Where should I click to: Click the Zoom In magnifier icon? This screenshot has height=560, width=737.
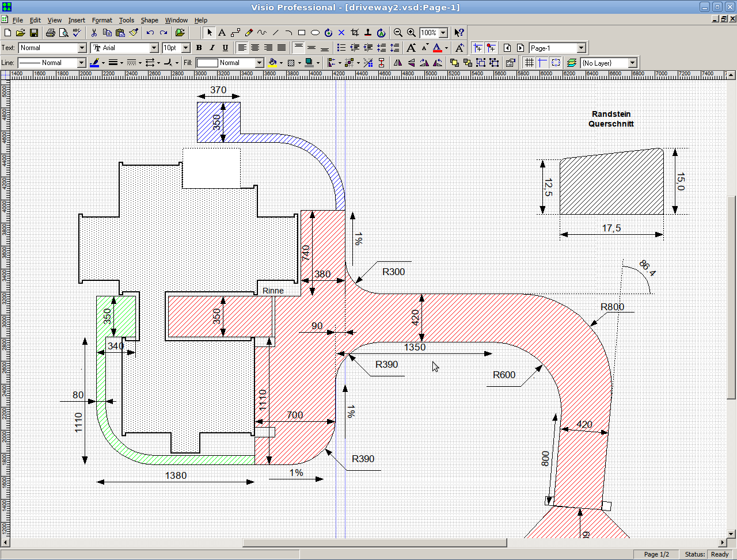tap(411, 33)
